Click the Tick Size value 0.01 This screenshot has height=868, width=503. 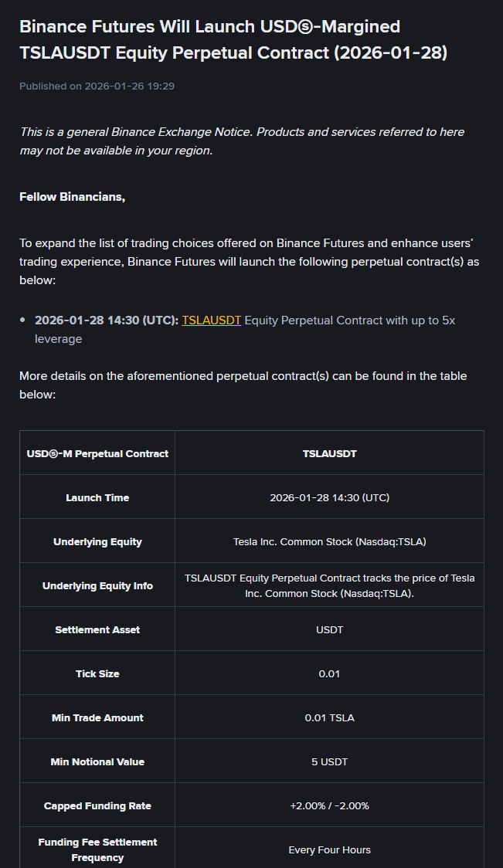coord(329,673)
